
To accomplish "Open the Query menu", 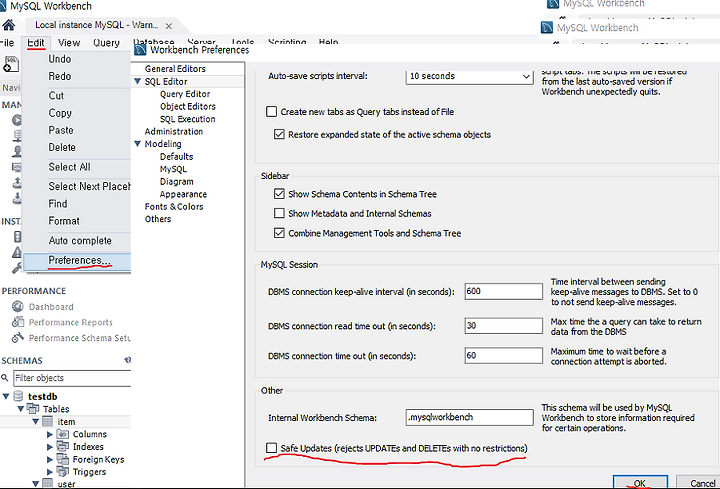I will click(x=106, y=43).
